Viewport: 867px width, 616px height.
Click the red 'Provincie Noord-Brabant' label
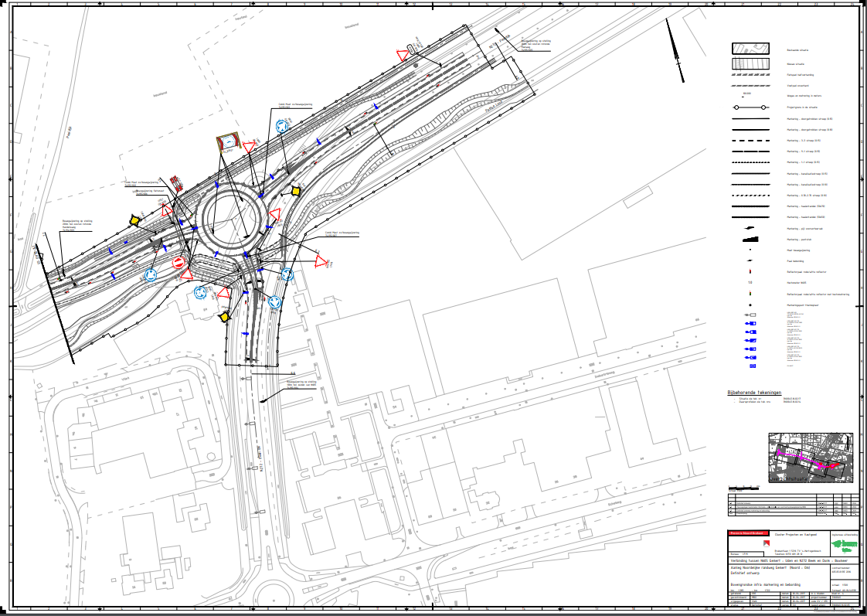point(746,533)
